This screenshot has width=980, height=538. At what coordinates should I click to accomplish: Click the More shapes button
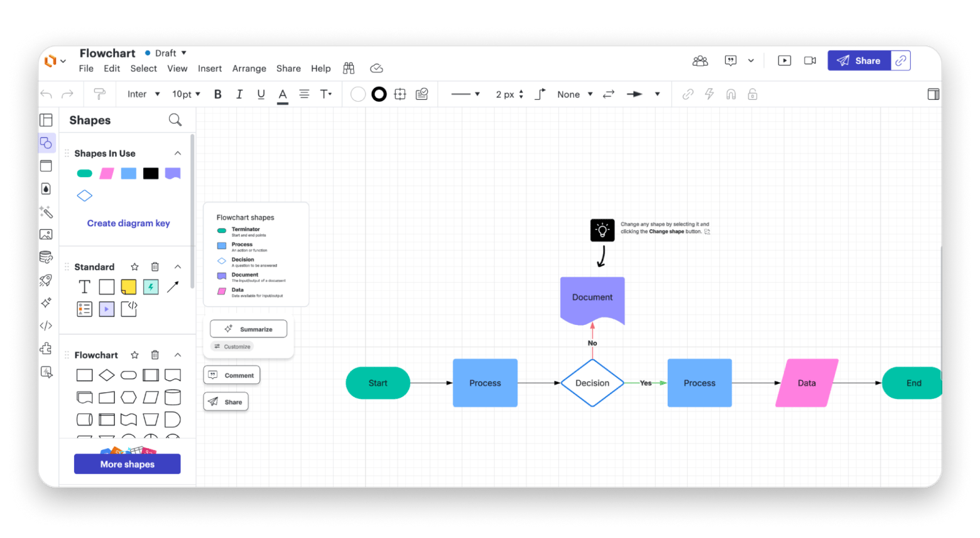click(x=127, y=464)
